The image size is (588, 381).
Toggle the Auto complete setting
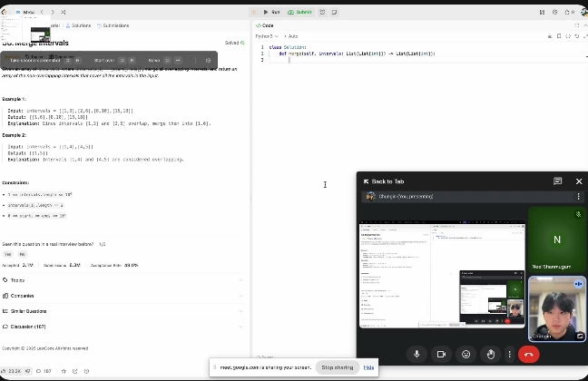tap(291, 36)
